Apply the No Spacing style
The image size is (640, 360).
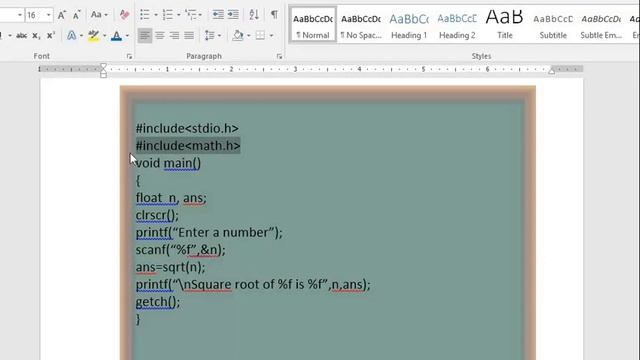[x=361, y=24]
